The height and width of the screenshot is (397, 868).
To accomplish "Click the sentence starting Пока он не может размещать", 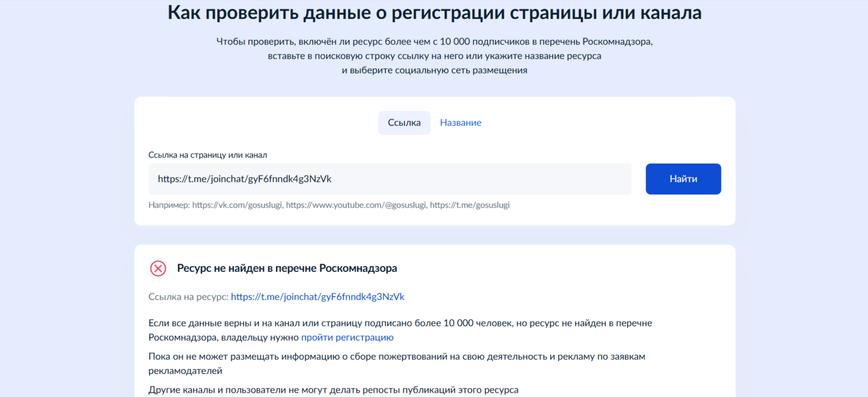I will coord(397,364).
